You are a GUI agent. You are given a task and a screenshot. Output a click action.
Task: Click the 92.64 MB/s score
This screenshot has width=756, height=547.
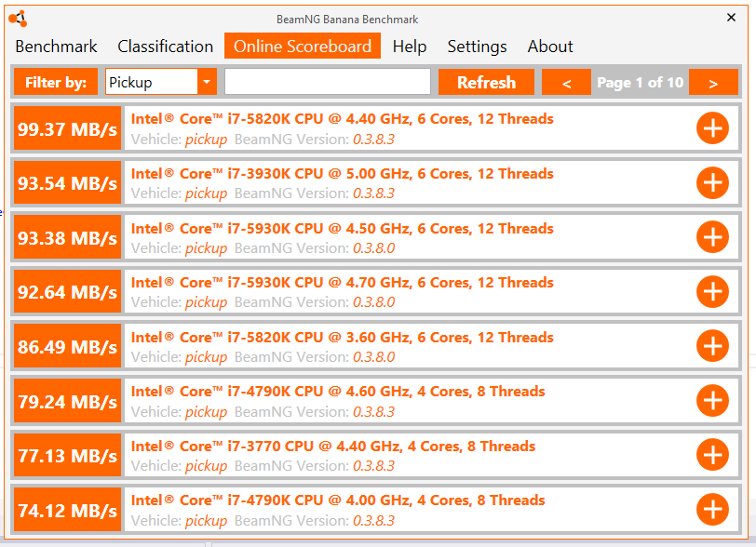[x=67, y=291]
